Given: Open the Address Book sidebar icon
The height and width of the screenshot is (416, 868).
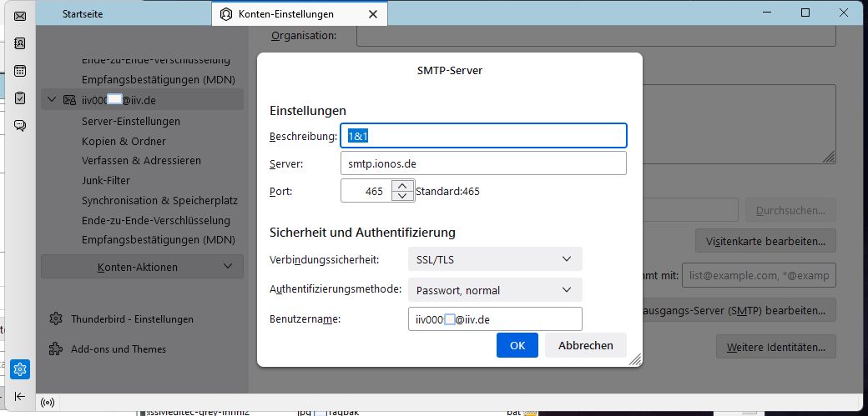Looking at the screenshot, I should click(x=20, y=43).
